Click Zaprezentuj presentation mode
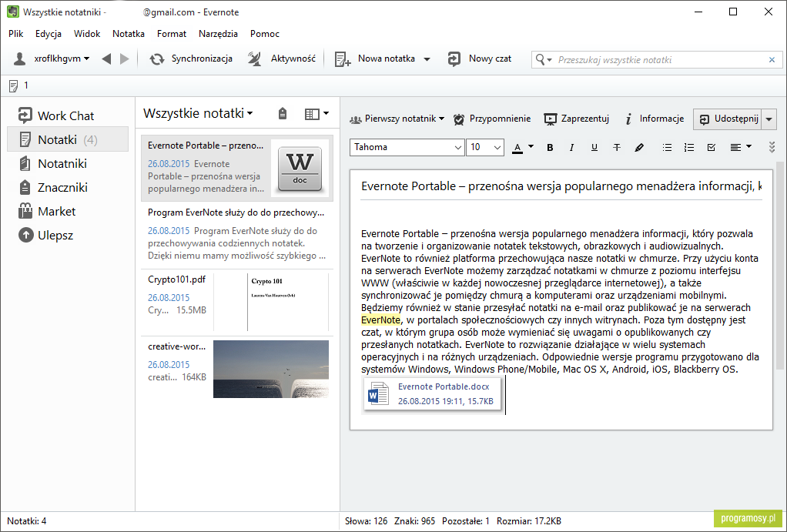 point(576,119)
